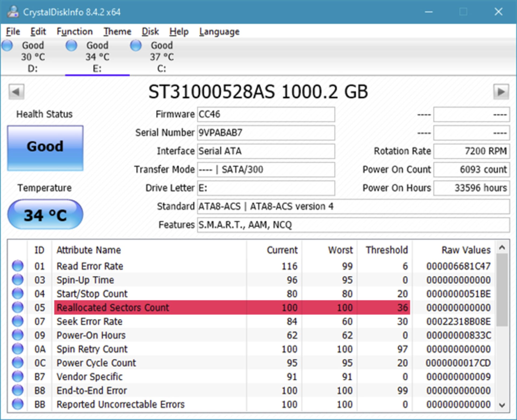Click the CrystalDiskInfo app icon in title bar
The width and height of the screenshot is (517, 420).
pyautogui.click(x=13, y=12)
